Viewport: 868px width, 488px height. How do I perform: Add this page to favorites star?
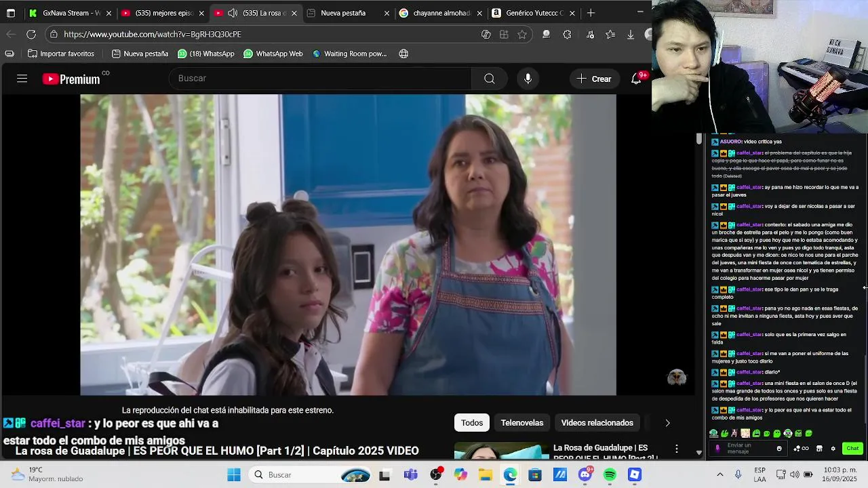521,34
